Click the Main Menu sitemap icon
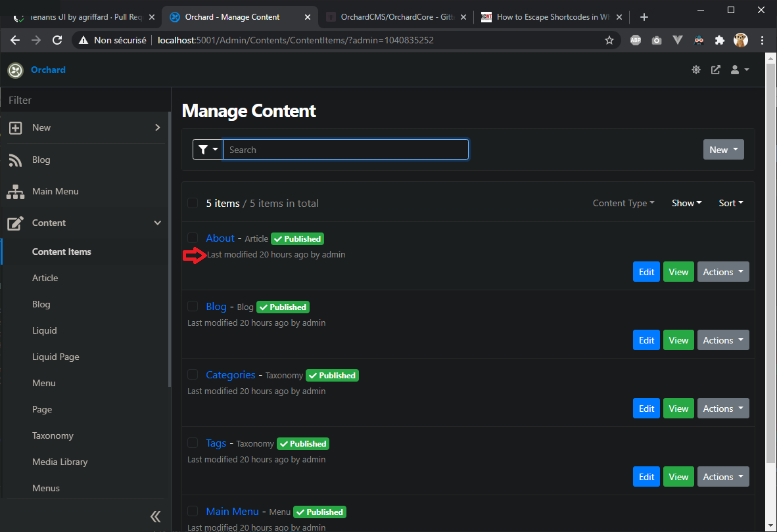Screen dimensions: 777x532 click(15, 191)
